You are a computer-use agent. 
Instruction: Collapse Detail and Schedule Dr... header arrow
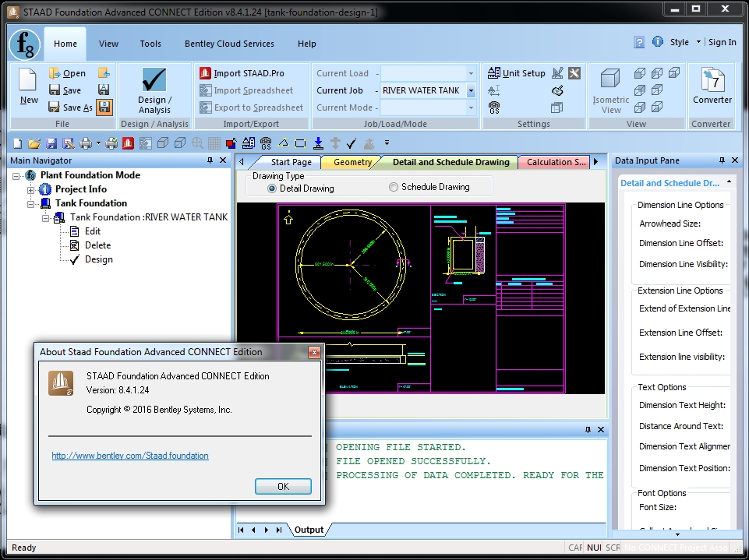click(x=729, y=182)
